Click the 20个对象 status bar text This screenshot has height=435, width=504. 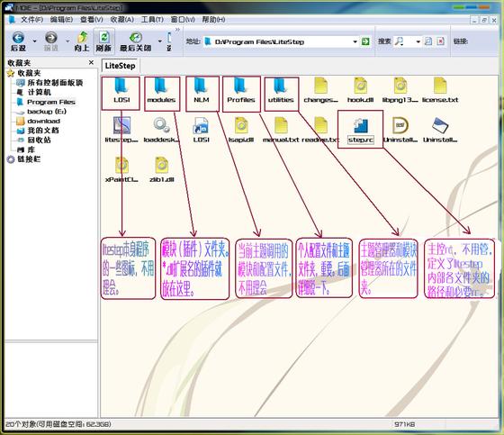coord(58,424)
